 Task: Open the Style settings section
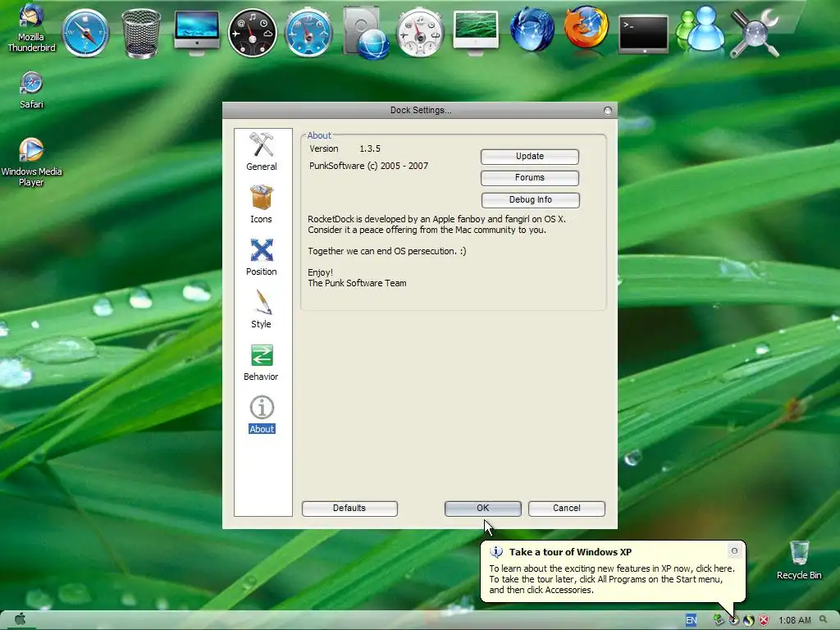click(x=262, y=309)
